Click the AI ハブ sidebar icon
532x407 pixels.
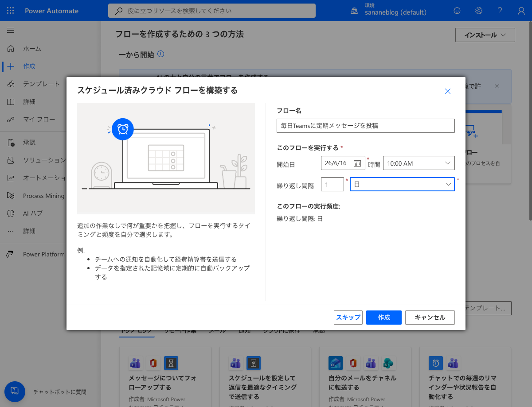pos(11,213)
